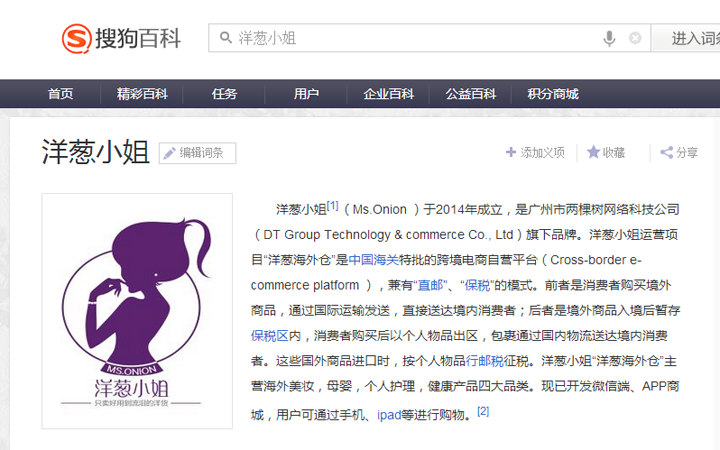Viewport: 720px width, 450px height.
Task: Click the 编辑词条 button
Action: [197, 153]
